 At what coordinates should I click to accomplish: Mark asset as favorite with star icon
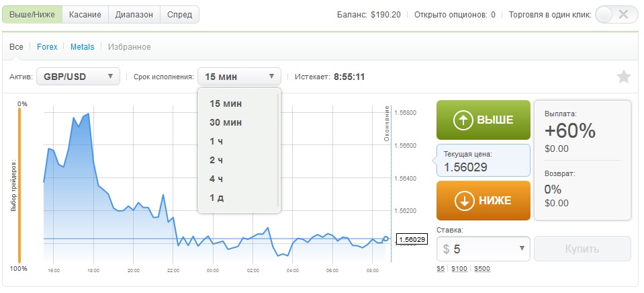click(623, 77)
